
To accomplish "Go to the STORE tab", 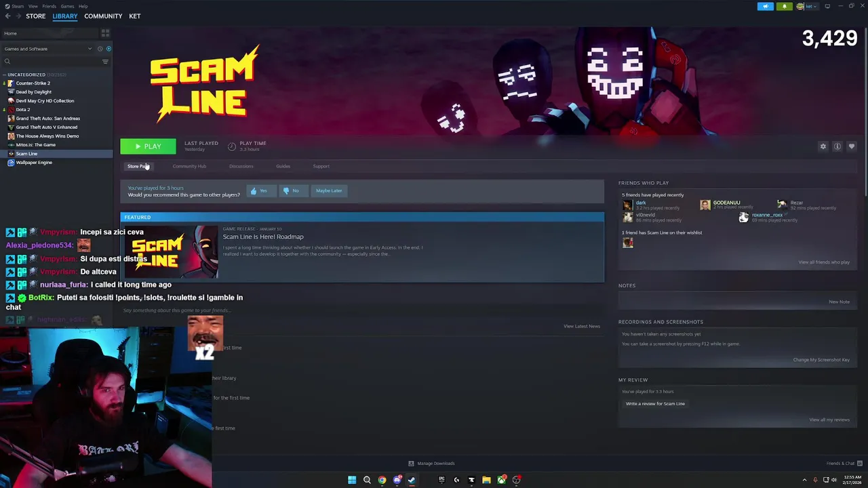I will coord(35,16).
